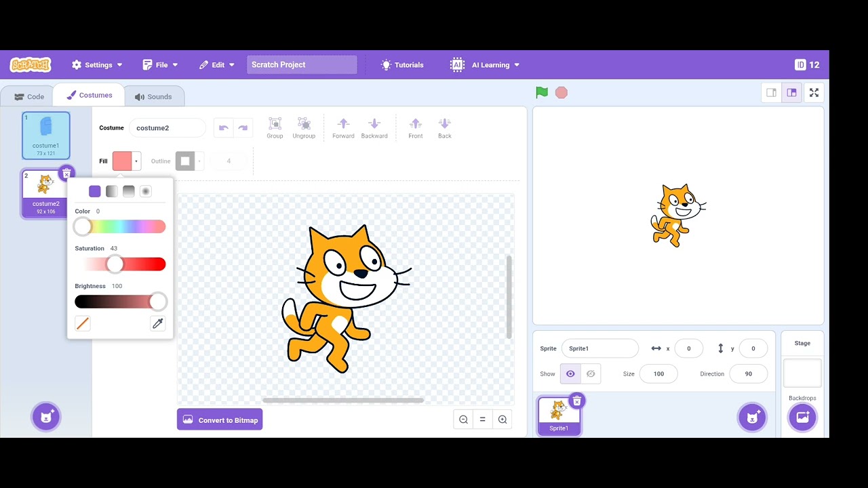
Task: Switch to the Code tab
Action: (x=28, y=97)
